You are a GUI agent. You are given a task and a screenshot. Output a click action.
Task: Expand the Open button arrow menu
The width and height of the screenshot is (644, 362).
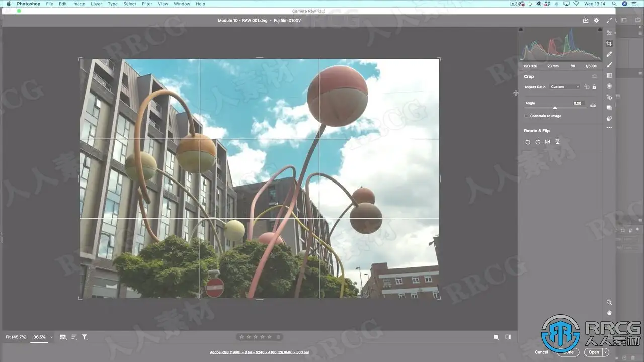(606, 352)
